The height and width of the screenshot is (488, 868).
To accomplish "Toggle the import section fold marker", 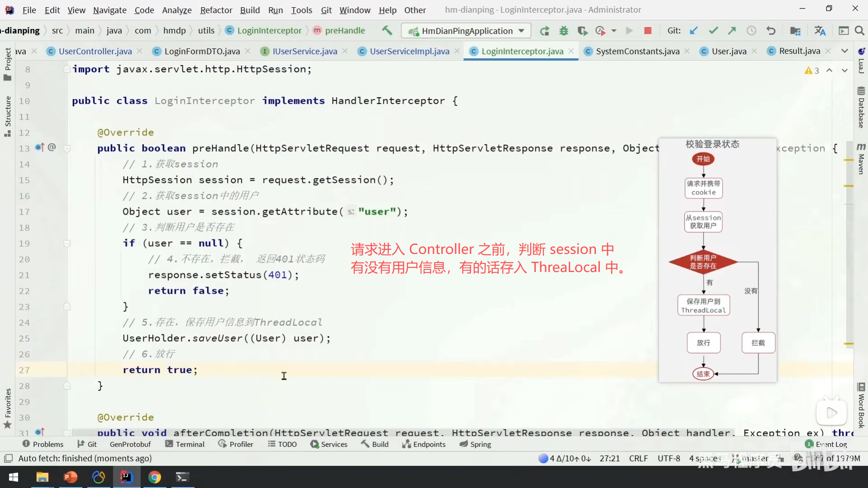I will coord(67,69).
